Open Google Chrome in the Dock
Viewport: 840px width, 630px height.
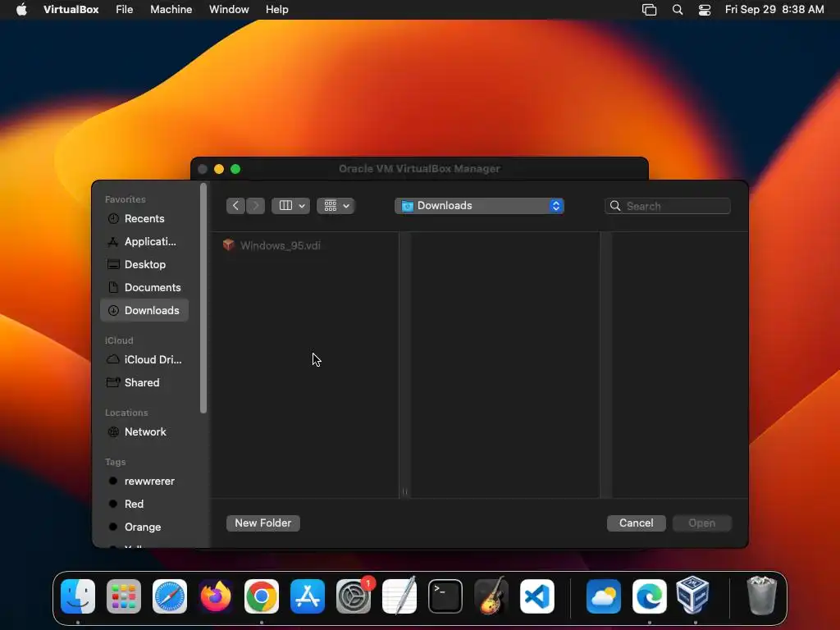coord(262,596)
